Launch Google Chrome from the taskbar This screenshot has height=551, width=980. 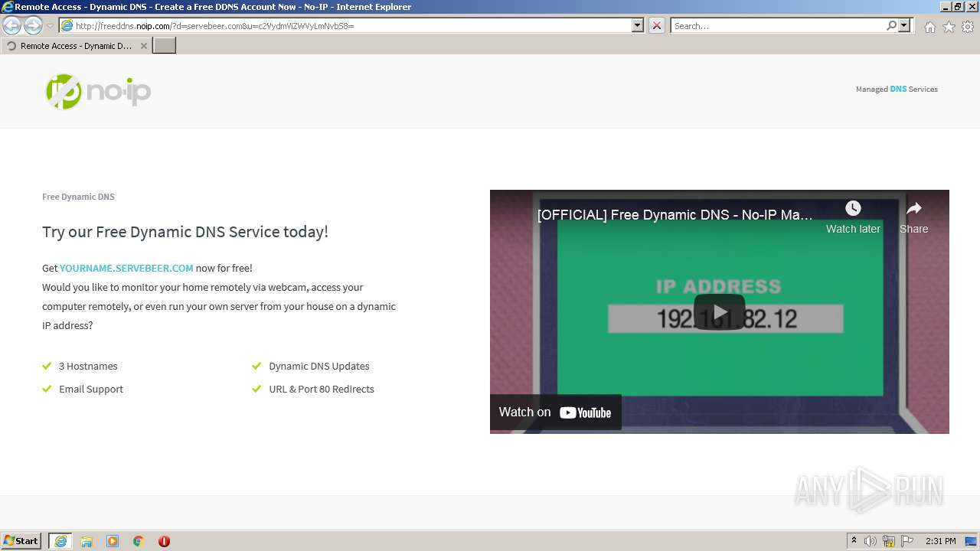pyautogui.click(x=139, y=541)
